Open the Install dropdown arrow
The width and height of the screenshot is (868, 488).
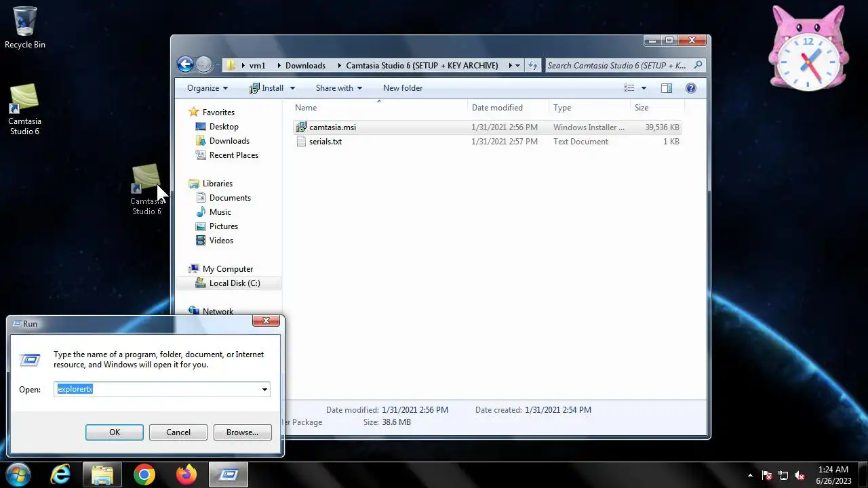tap(292, 88)
